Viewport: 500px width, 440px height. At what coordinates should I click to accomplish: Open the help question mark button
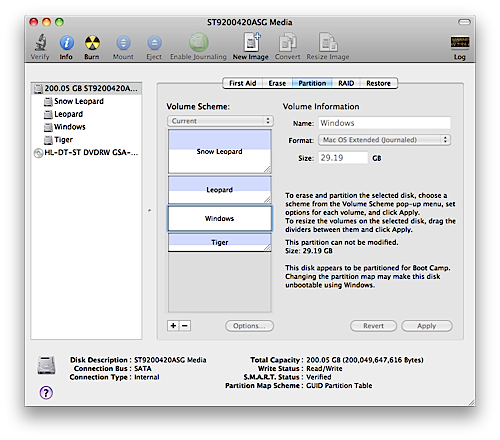[46, 393]
